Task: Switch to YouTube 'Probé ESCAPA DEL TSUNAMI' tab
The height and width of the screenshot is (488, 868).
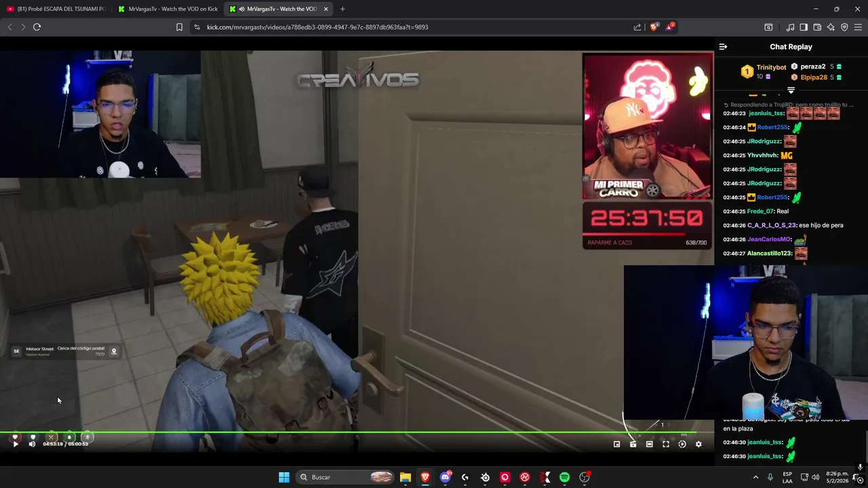Action: point(56,9)
